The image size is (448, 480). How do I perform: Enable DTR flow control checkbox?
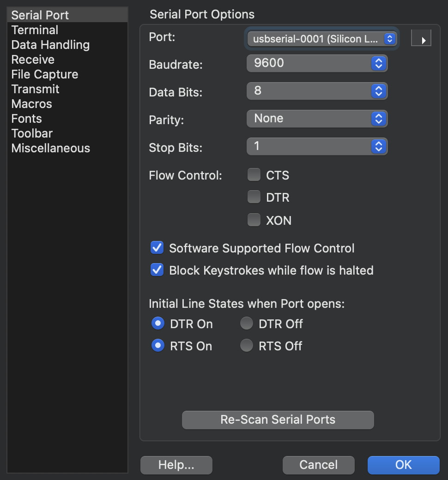[254, 198]
